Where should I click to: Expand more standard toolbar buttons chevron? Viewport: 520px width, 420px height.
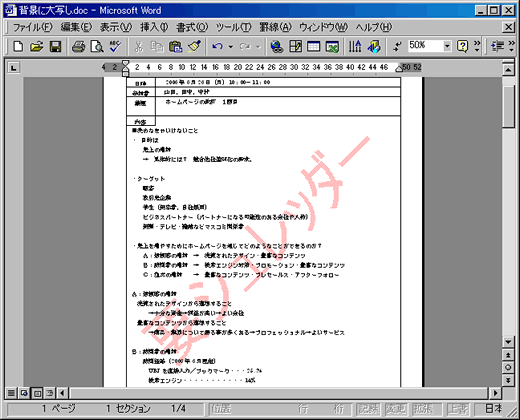click(477, 46)
